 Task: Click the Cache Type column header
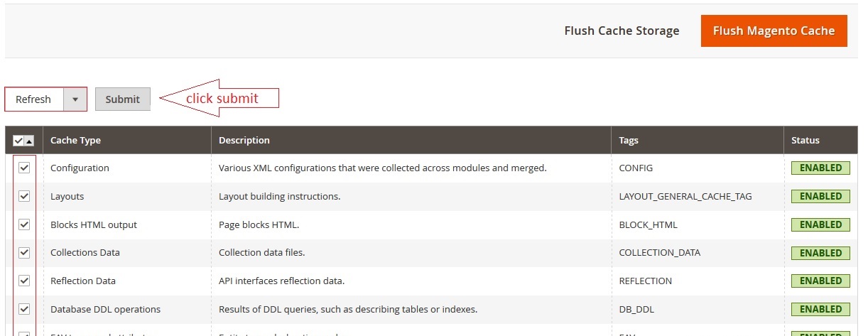point(75,141)
